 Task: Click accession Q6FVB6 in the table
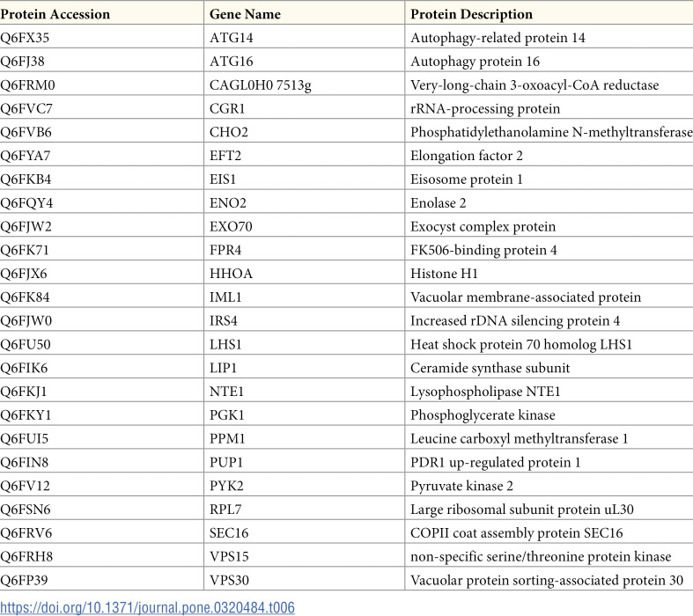click(26, 132)
